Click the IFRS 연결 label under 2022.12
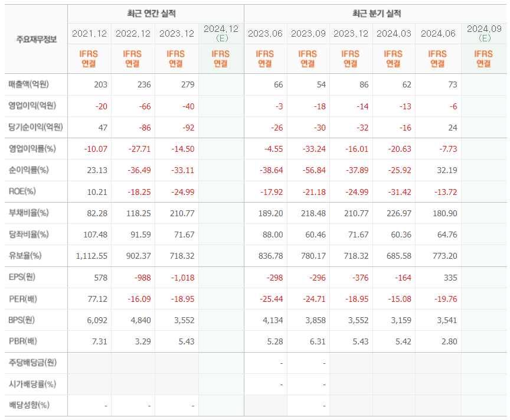Screen dimensions: 510x420 [x=131, y=58]
